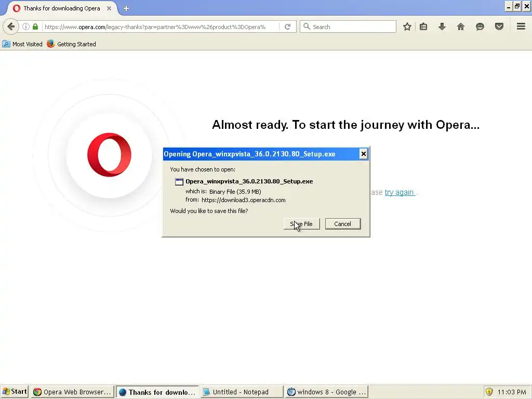Go back with the browser back arrow

point(11,26)
